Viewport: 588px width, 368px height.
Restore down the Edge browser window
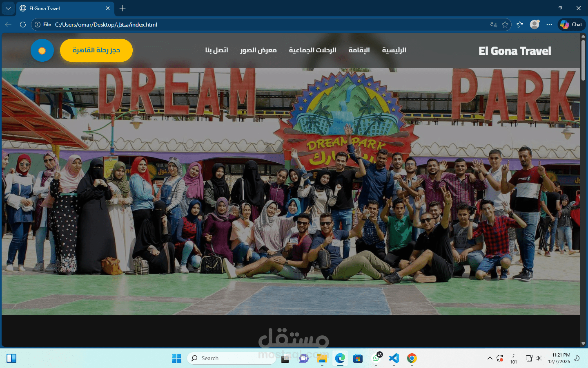pos(560,8)
